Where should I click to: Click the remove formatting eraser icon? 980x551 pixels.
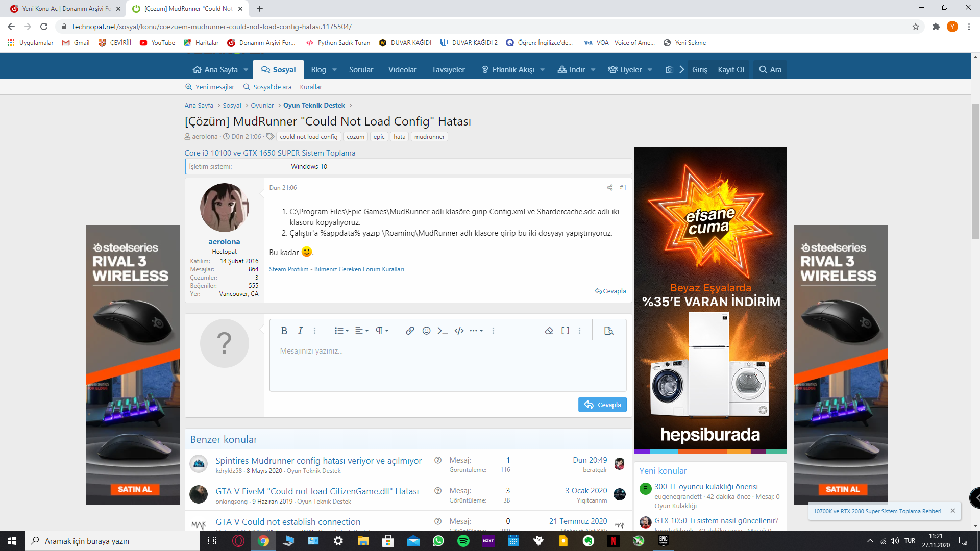click(549, 331)
